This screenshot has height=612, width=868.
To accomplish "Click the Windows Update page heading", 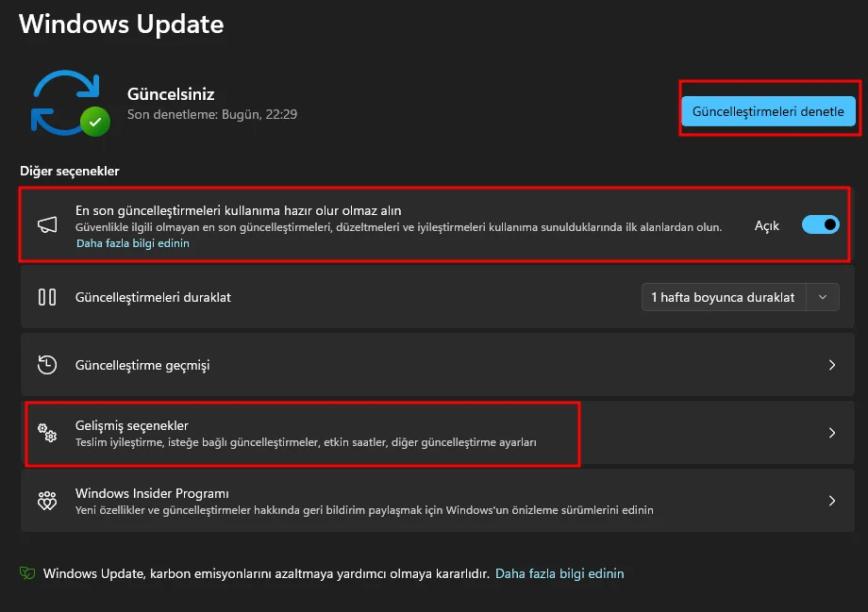I will point(121,25).
